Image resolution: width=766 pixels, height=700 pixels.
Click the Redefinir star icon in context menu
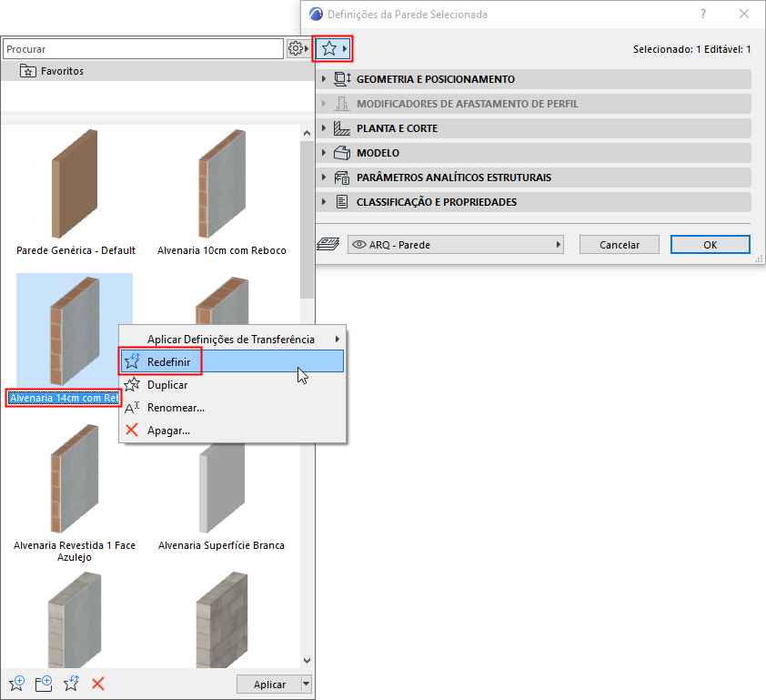(x=133, y=361)
